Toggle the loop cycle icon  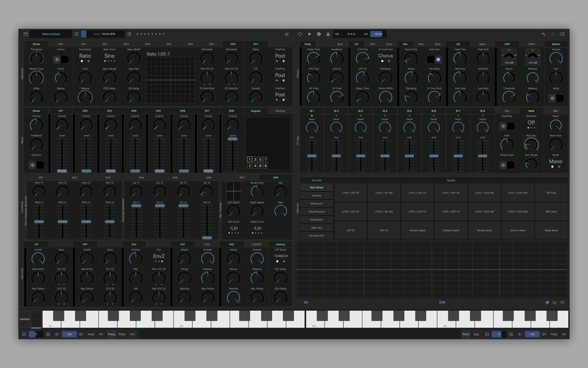pos(300,34)
